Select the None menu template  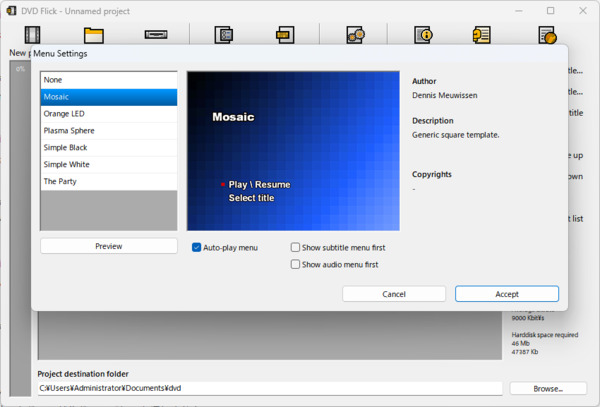(108, 79)
